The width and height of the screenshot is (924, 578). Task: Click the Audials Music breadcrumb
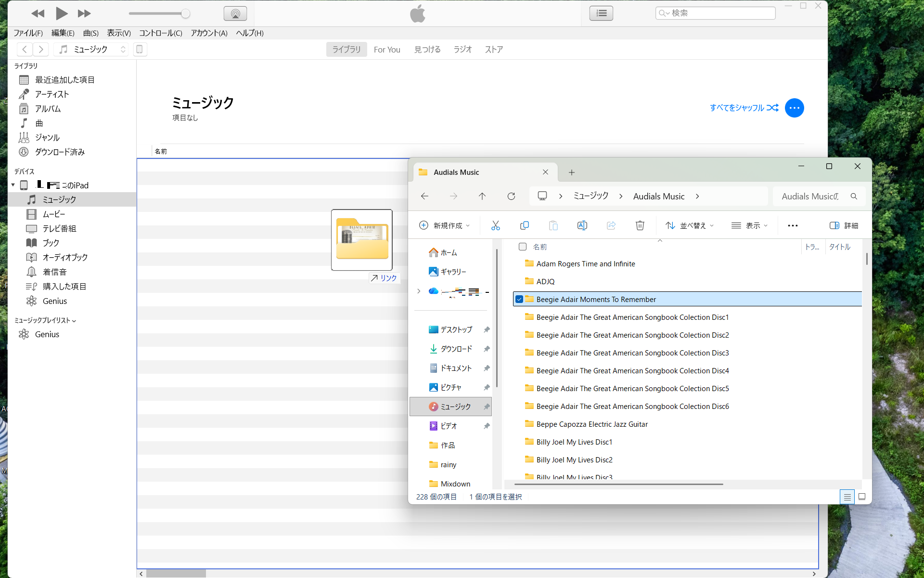(658, 196)
